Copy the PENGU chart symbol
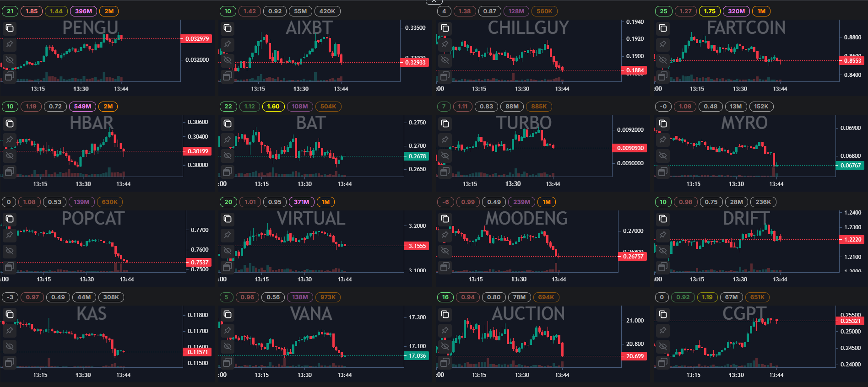Image resolution: width=868 pixels, height=387 pixels. [10, 28]
